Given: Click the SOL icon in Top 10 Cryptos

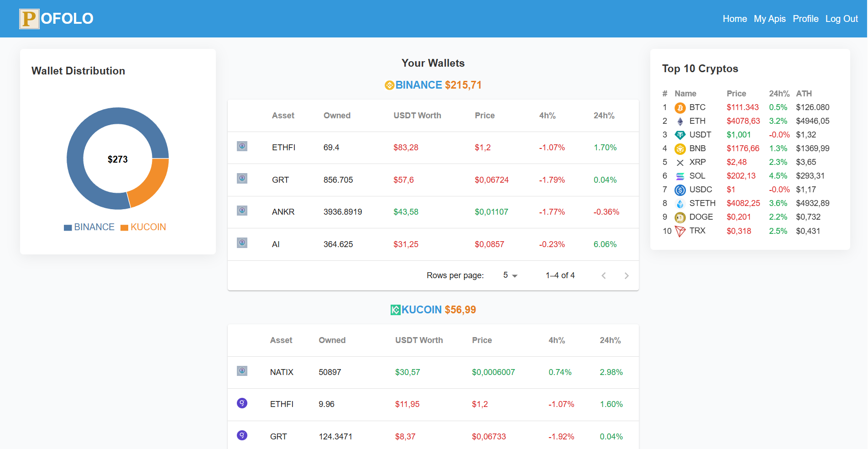Looking at the screenshot, I should tap(680, 176).
